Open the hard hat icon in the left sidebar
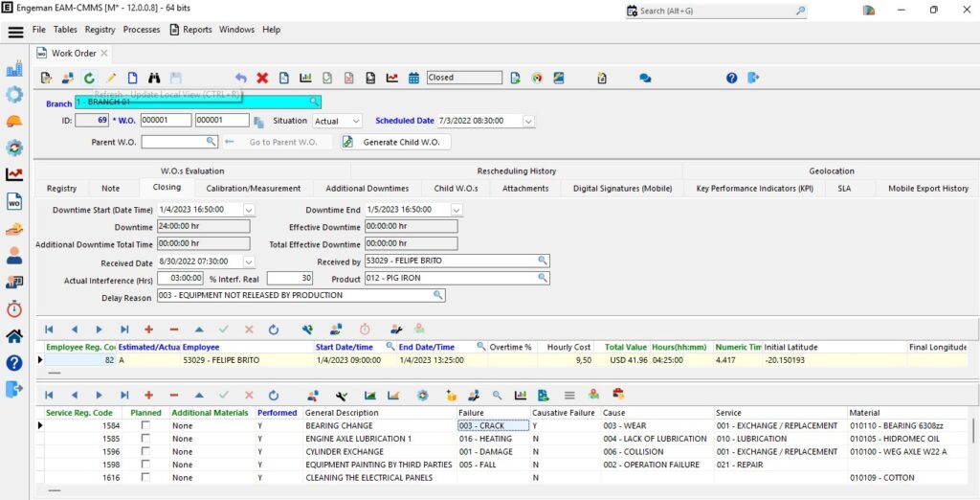Image resolution: width=980 pixels, height=500 pixels. 14,122
